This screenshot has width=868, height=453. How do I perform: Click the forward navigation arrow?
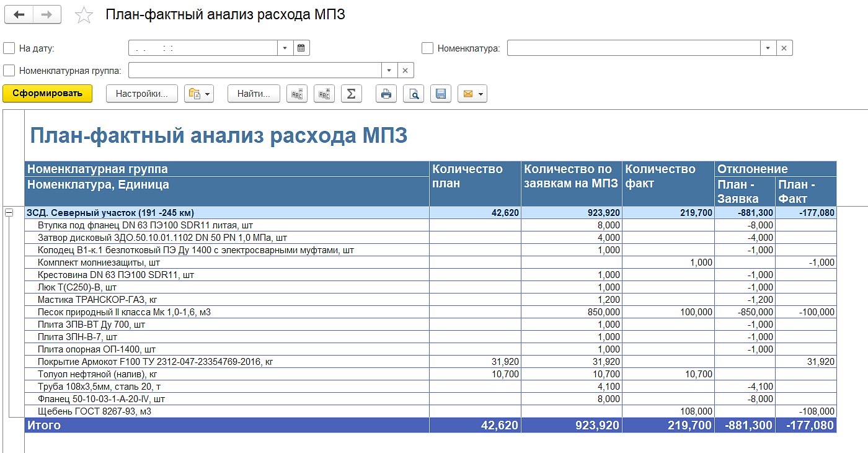point(46,15)
